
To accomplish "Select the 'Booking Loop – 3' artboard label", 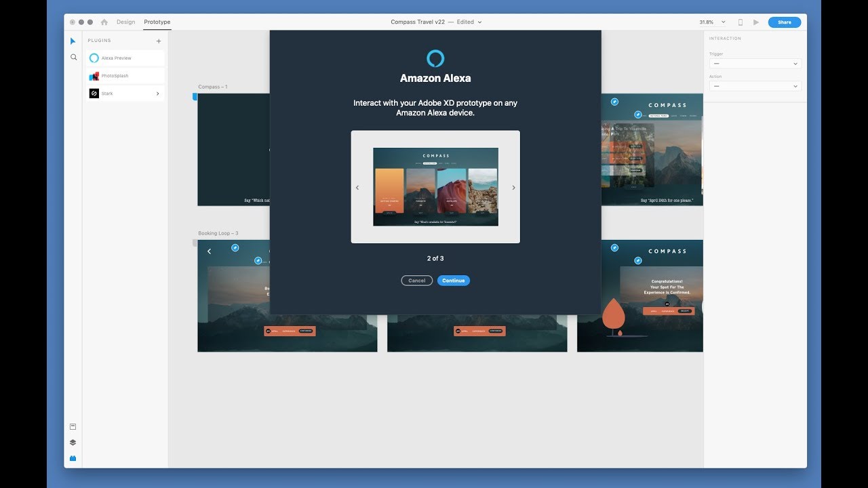I will pos(218,233).
